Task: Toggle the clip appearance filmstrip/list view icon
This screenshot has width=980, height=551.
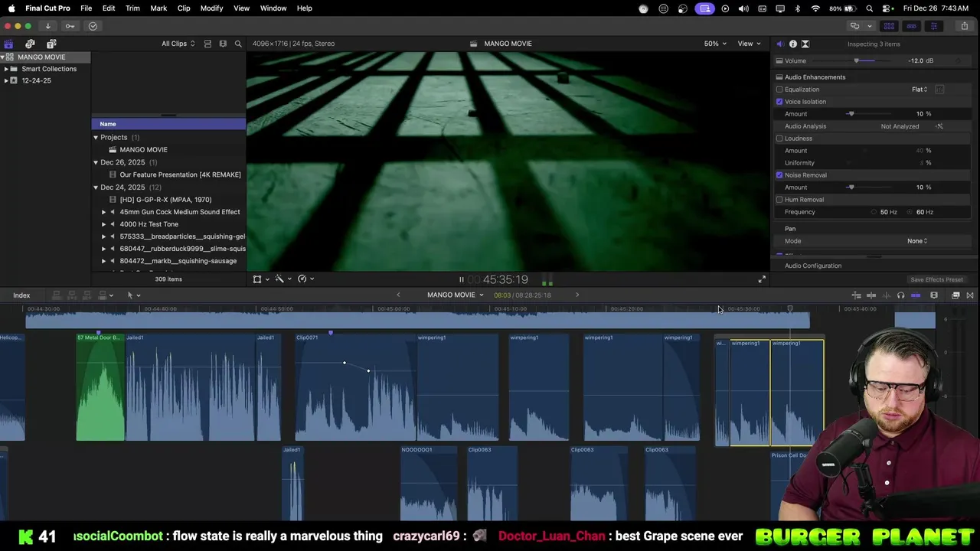Action: click(207, 44)
